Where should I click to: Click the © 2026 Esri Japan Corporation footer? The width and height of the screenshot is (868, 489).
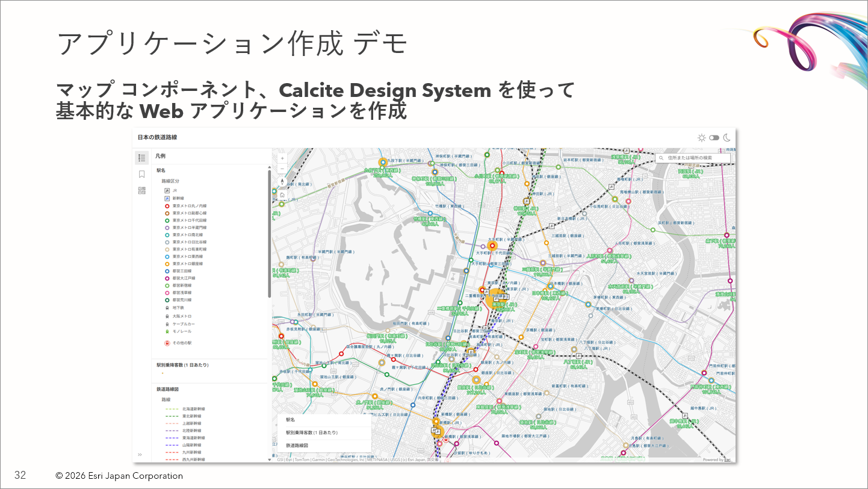tap(119, 476)
